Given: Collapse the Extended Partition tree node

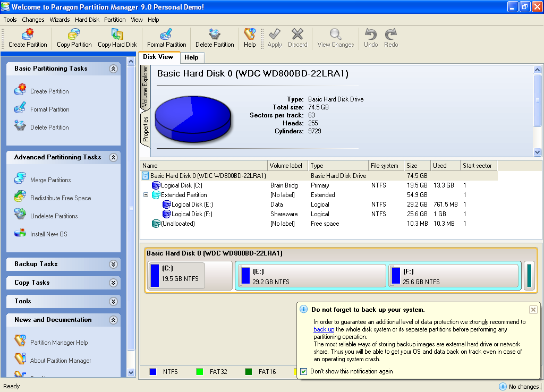Looking at the screenshot, I should click(x=146, y=195).
